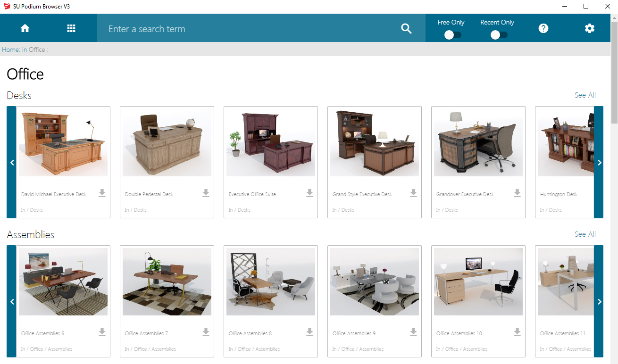Enable the Recent Only switch
This screenshot has height=364, width=618.
tap(498, 35)
